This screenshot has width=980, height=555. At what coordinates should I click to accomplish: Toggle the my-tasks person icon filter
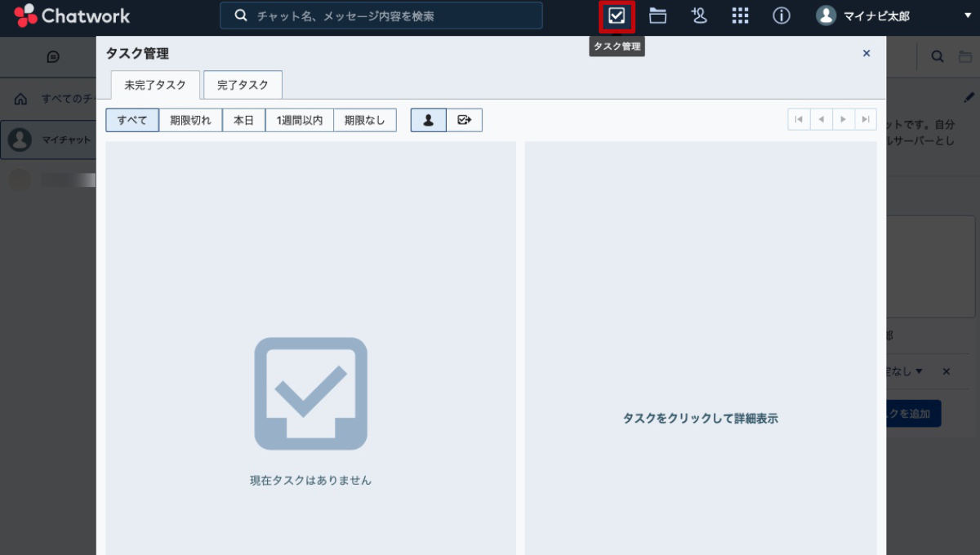click(x=428, y=120)
